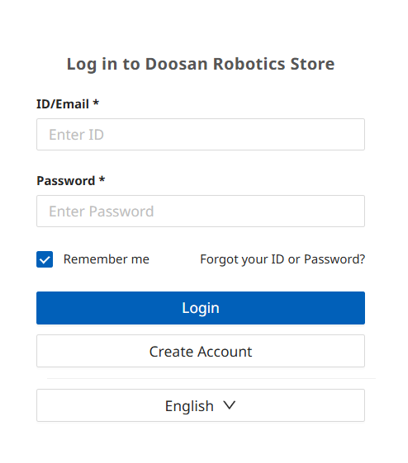
Task: Click the required asterisk next to ID/Email
Action: [x=96, y=102]
